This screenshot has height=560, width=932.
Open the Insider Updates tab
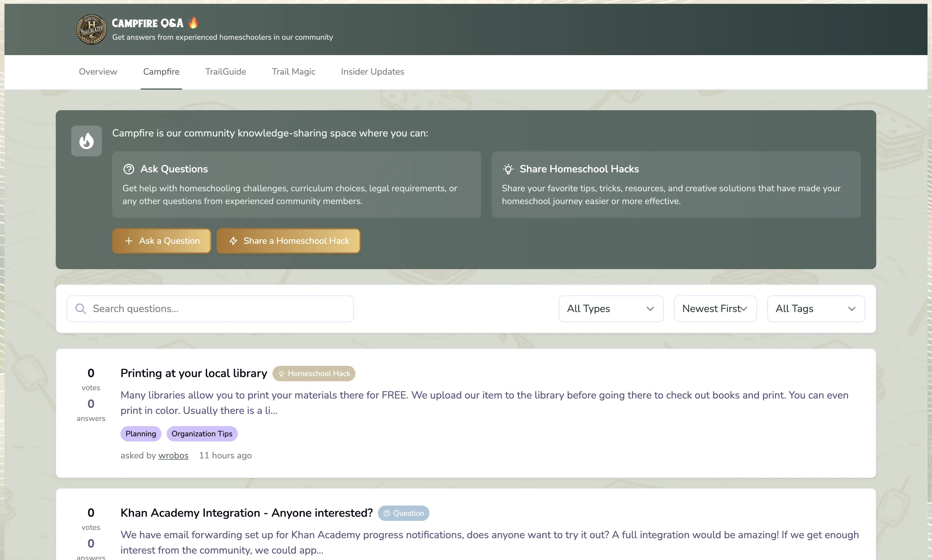pos(372,72)
